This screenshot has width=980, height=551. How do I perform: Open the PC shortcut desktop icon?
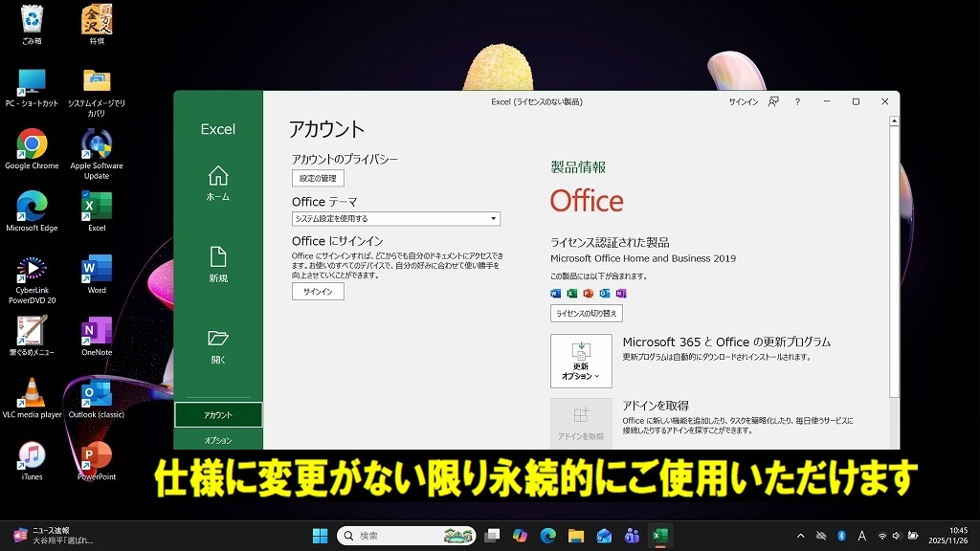pos(32,87)
